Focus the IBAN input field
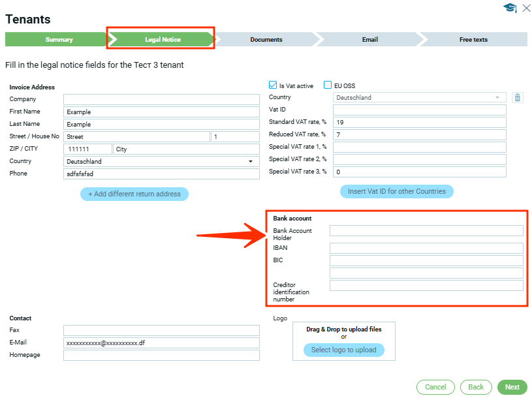 (x=426, y=248)
